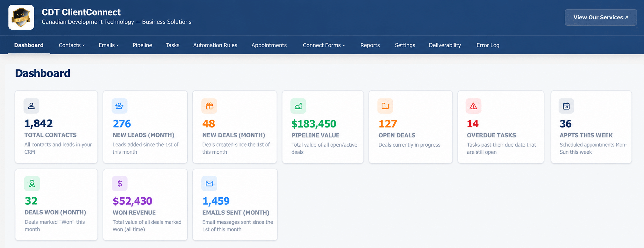This screenshot has height=248, width=644.
Task: Click the 14 overdue tasks number
Action: click(x=473, y=124)
